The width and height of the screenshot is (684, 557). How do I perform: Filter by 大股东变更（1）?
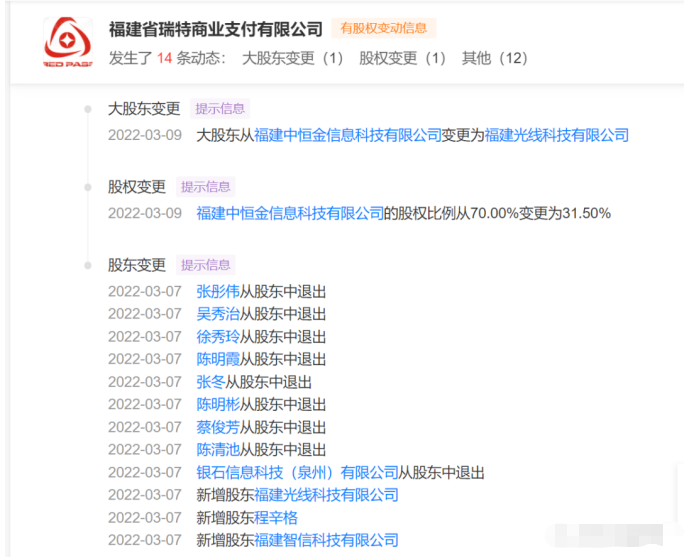point(293,58)
